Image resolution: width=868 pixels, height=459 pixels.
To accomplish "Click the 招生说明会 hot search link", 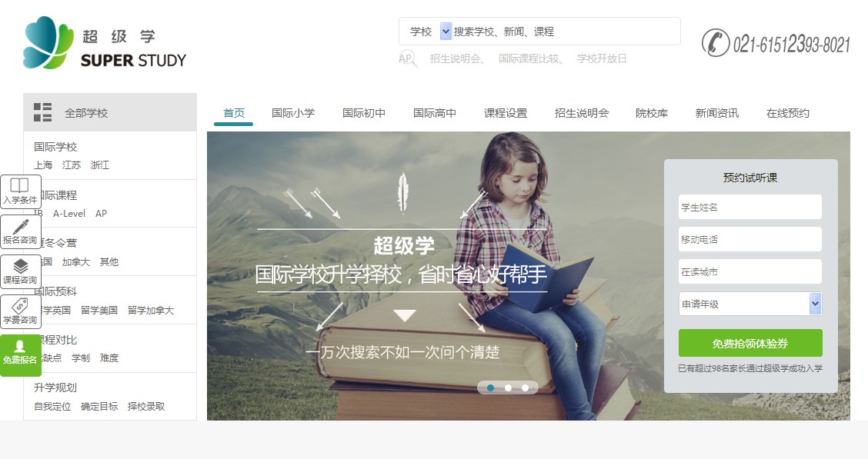I will pos(456,58).
